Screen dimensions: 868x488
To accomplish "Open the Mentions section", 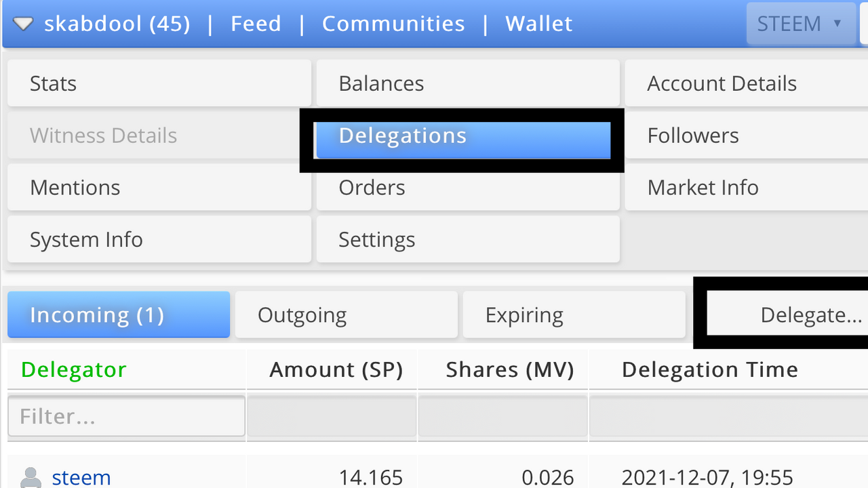I will point(159,188).
